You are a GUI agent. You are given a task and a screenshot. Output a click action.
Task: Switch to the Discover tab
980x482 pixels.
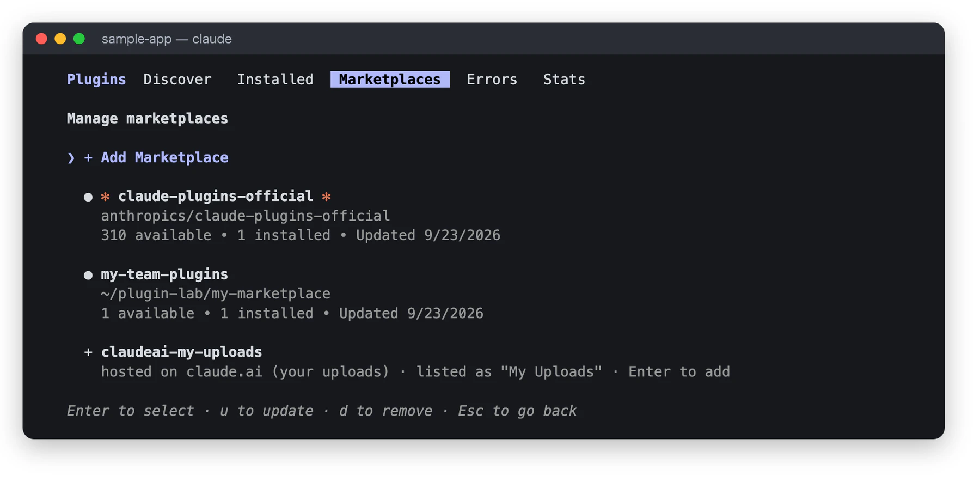[177, 80]
